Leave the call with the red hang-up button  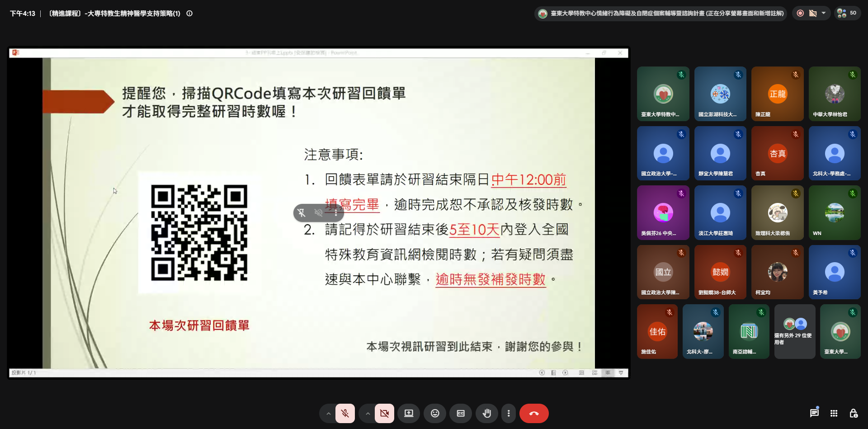pos(534,414)
